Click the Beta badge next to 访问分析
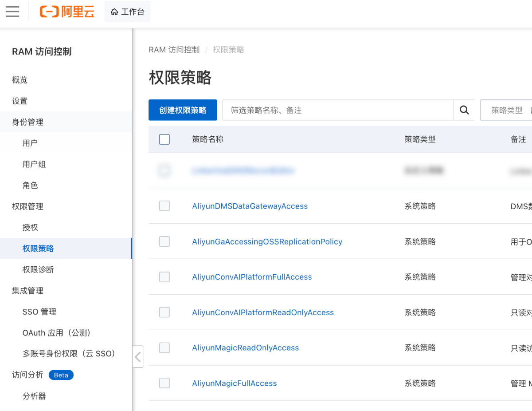The width and height of the screenshot is (532, 411). (x=61, y=375)
